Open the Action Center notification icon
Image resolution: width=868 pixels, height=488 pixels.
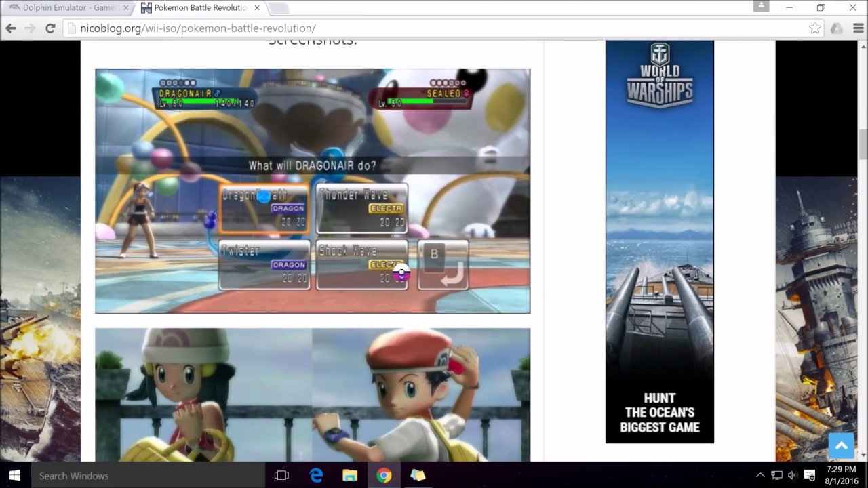click(x=809, y=475)
